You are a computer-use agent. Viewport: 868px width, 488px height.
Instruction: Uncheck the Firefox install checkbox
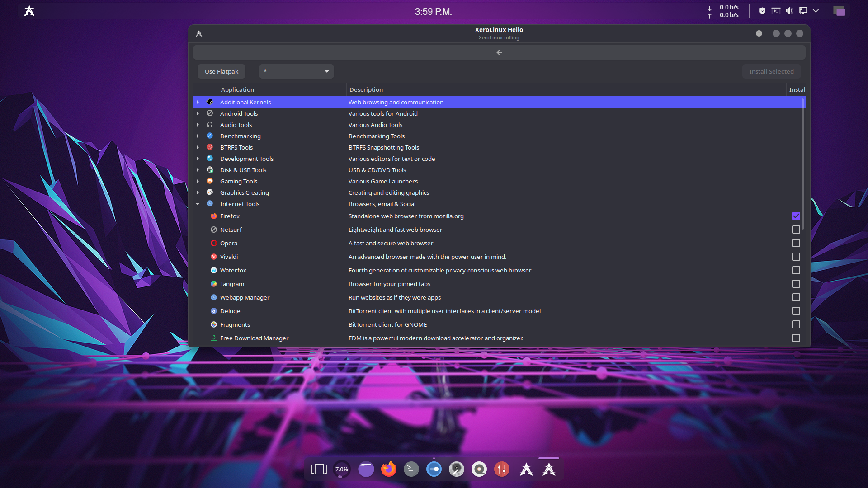pyautogui.click(x=796, y=216)
